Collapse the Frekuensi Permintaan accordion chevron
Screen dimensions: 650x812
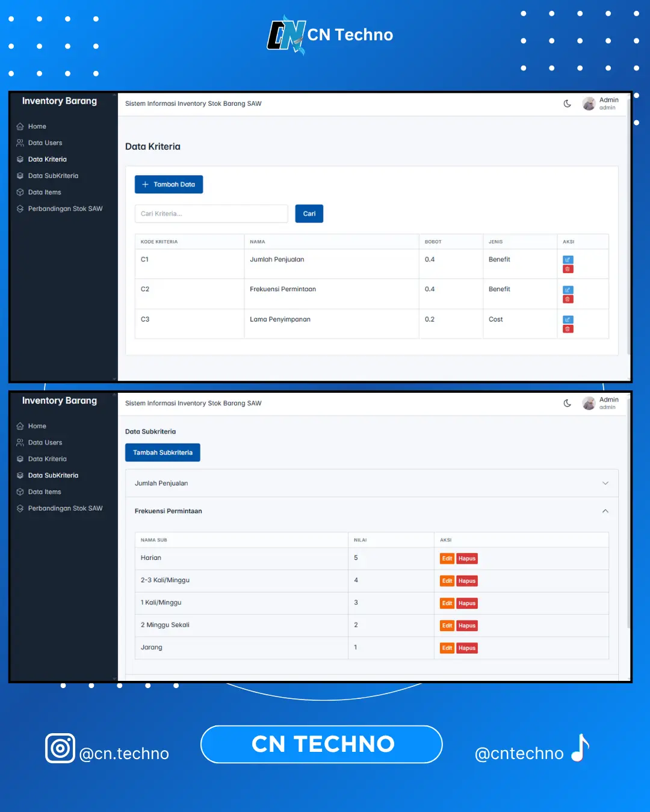605,511
